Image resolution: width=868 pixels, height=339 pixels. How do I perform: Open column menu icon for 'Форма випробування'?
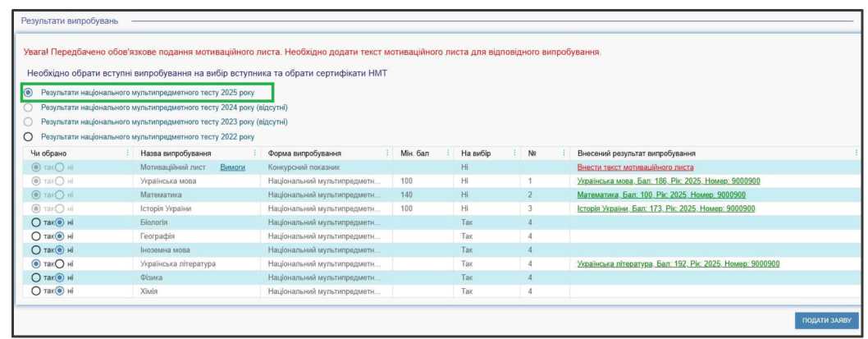(386, 153)
